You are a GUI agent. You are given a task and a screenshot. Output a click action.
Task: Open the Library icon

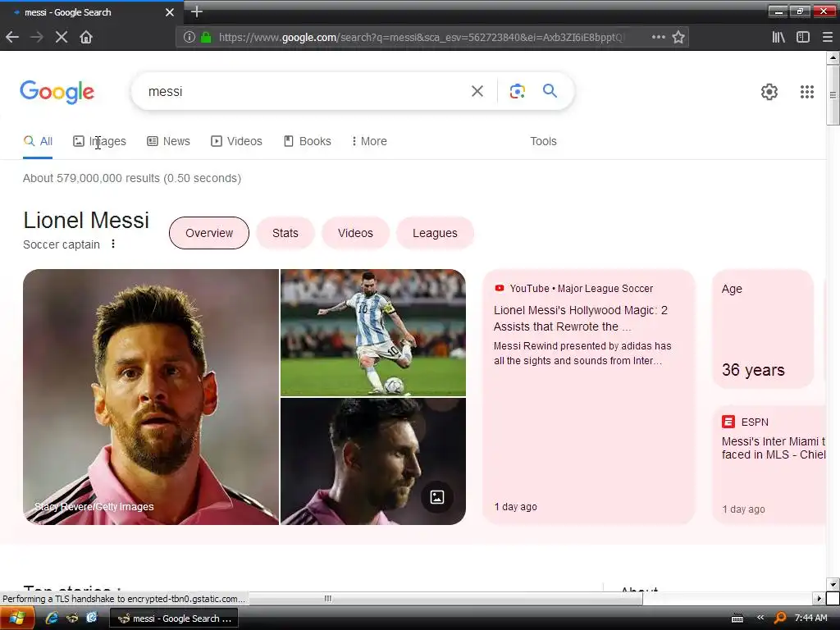point(778,37)
